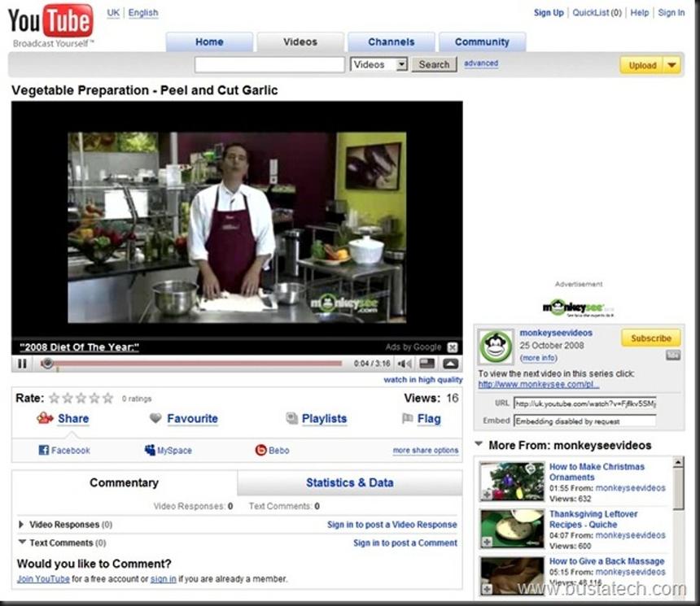Image resolution: width=700 pixels, height=606 pixels.
Task: Rate the video five stars
Action: [x=108, y=398]
